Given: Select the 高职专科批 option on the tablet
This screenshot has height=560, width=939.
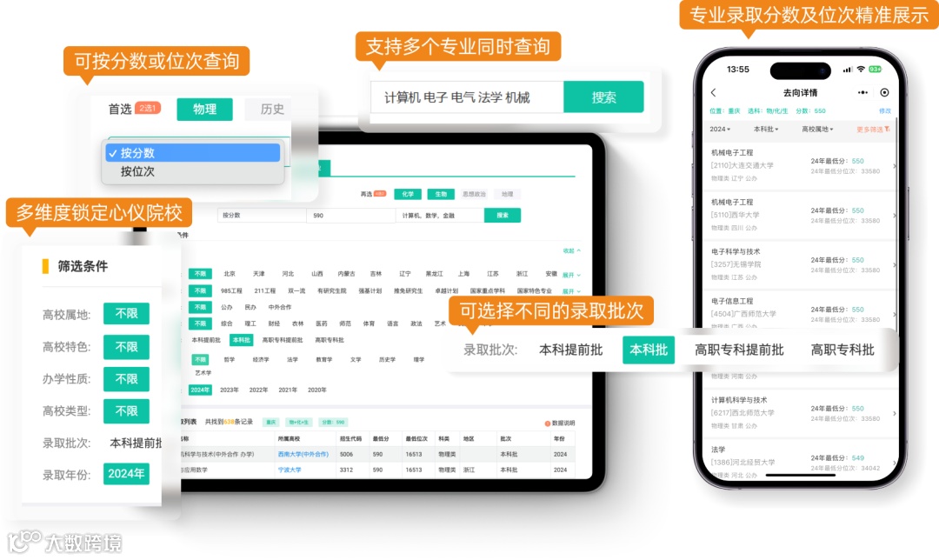Looking at the screenshot, I should click(x=330, y=340).
